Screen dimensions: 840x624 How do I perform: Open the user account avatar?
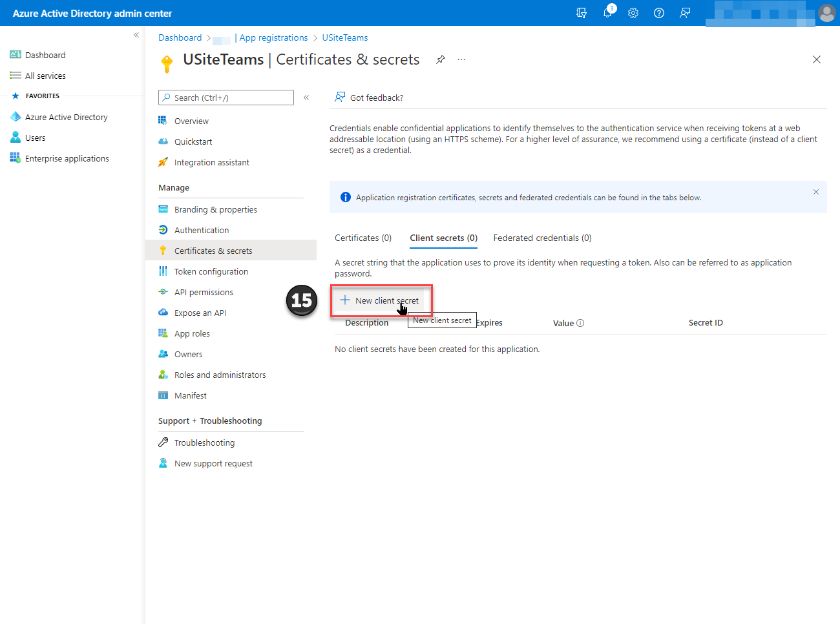point(826,13)
